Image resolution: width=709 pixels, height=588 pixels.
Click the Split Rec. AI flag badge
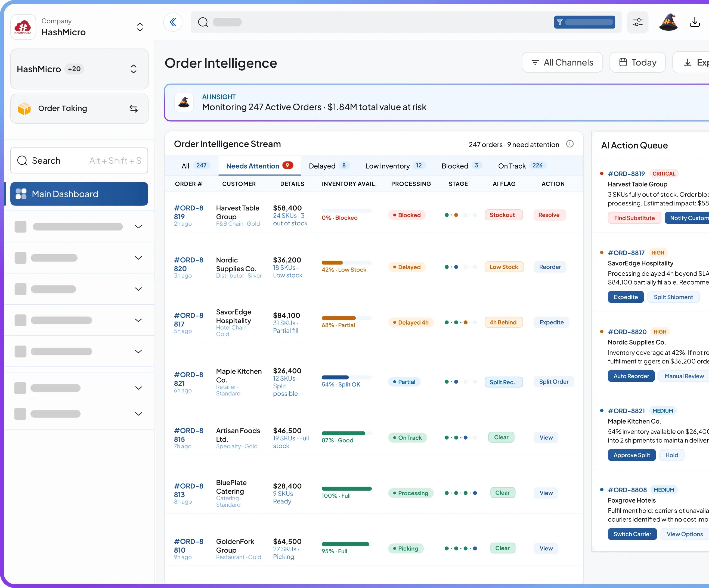tap(503, 382)
